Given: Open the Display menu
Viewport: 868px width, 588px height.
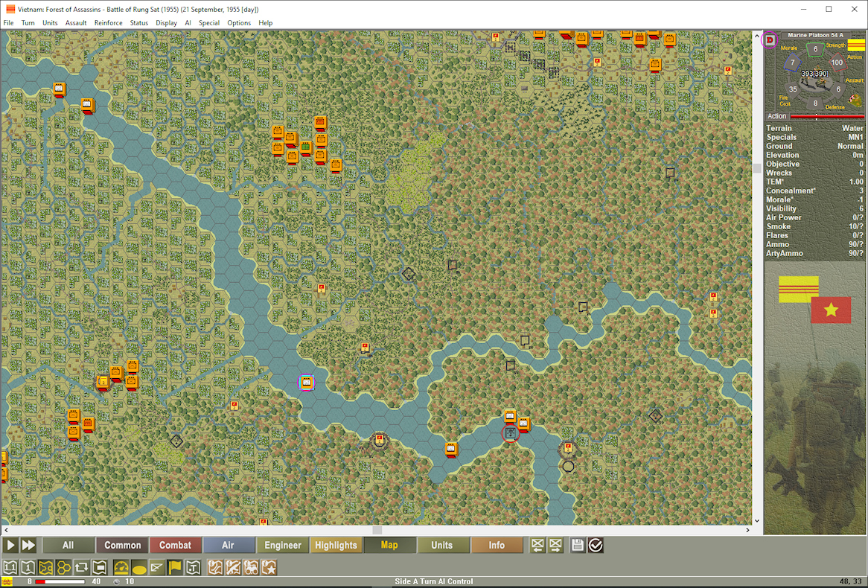Looking at the screenshot, I should click(166, 22).
